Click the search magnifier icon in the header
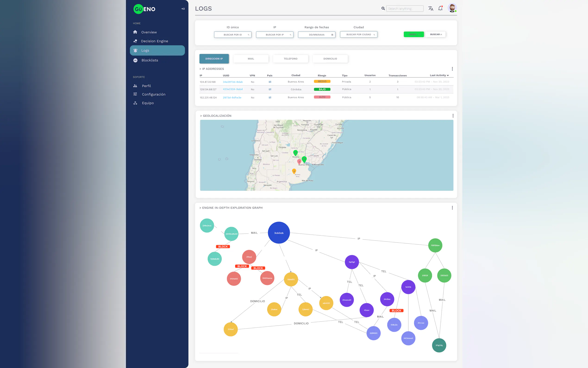The image size is (588, 368). coord(383,9)
